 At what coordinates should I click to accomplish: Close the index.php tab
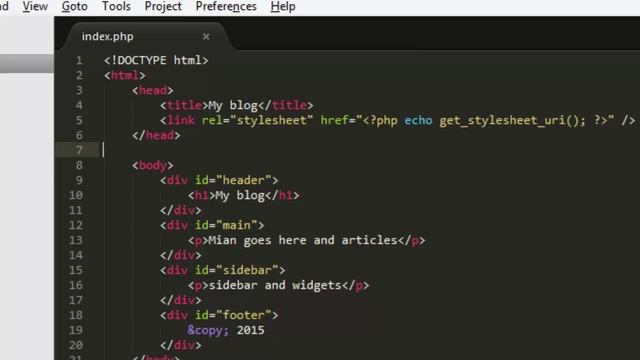pos(206,37)
